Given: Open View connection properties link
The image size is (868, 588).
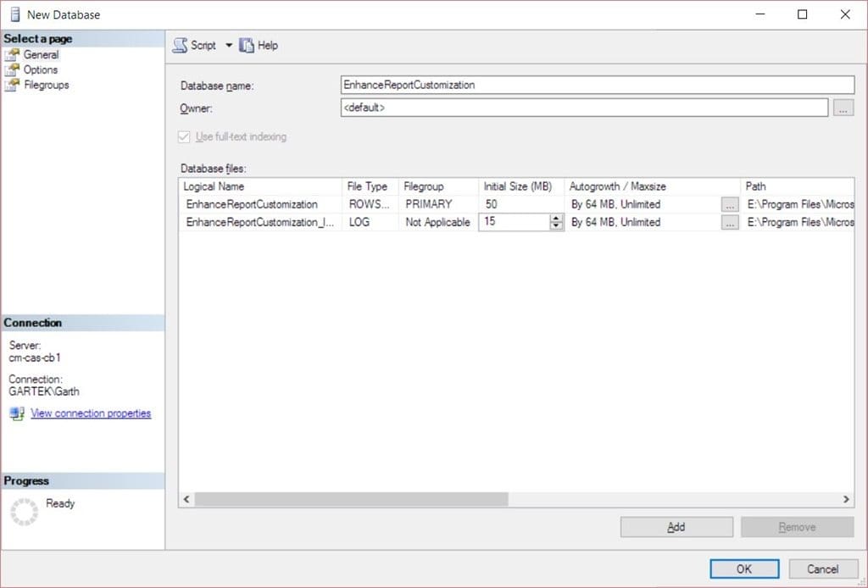Looking at the screenshot, I should coord(91,413).
